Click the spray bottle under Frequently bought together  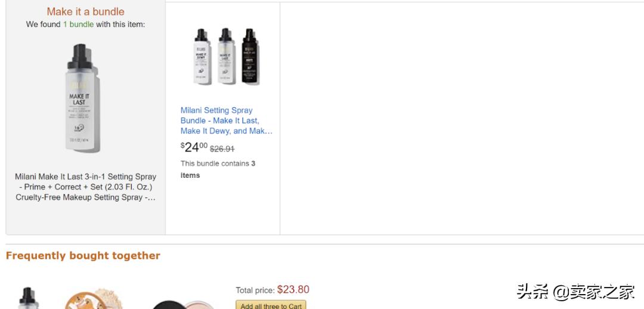(x=27, y=299)
